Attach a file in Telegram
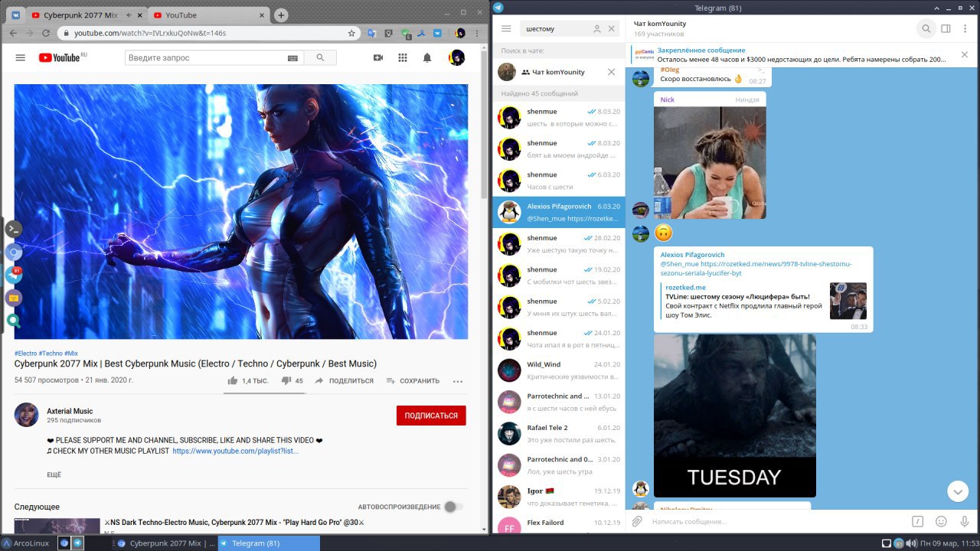Image resolution: width=980 pixels, height=551 pixels. click(x=636, y=521)
